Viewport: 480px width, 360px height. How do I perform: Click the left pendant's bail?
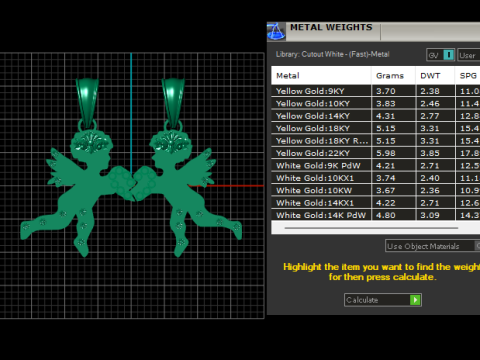pos(87,102)
